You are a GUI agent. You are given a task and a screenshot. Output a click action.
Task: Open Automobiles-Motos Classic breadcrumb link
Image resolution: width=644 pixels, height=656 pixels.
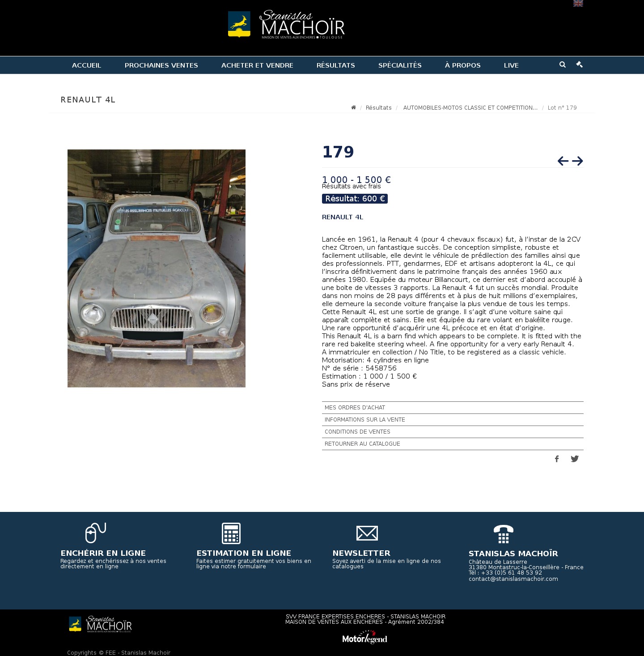(x=470, y=108)
